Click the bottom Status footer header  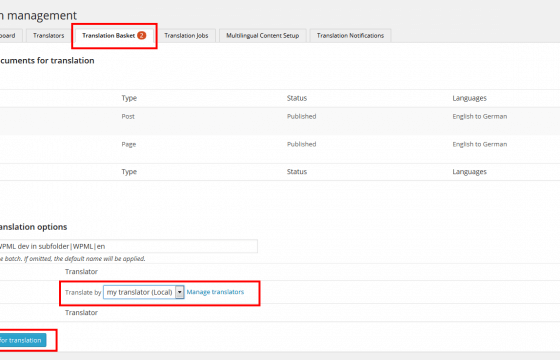(297, 172)
